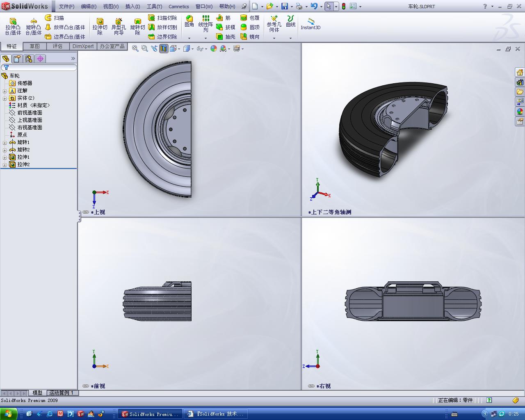Open the Display Style dropdown
525x420 pixels.
192,49
